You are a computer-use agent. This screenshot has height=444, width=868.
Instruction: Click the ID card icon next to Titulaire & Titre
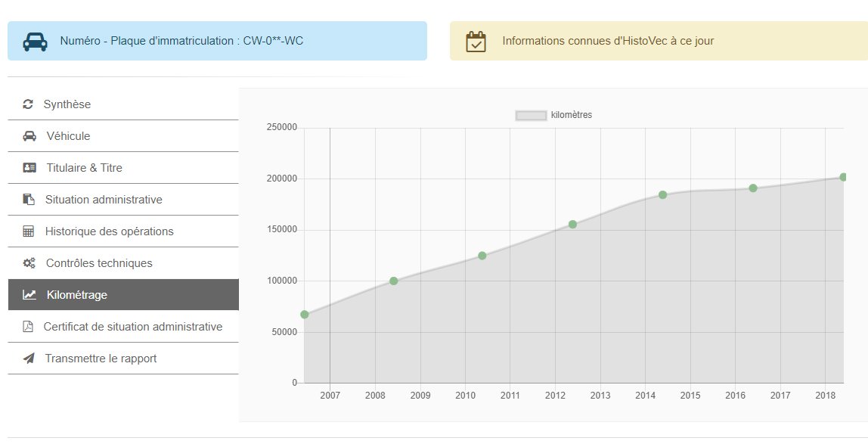(29, 168)
